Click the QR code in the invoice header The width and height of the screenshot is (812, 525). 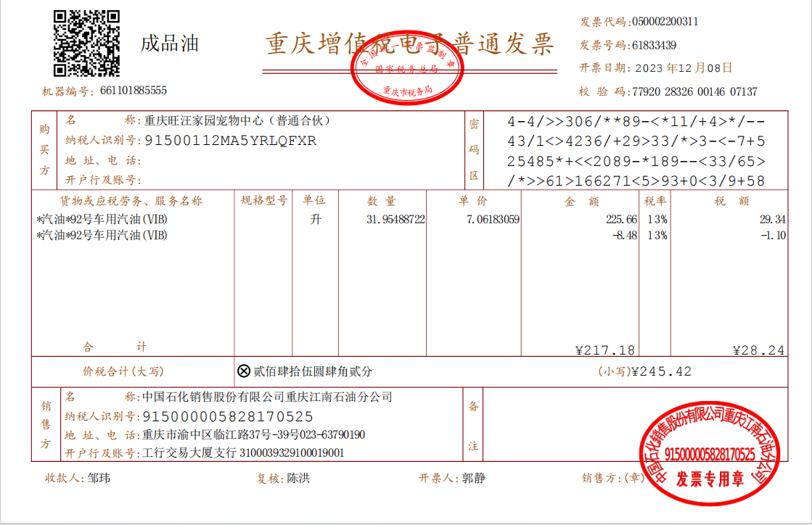pos(86,44)
